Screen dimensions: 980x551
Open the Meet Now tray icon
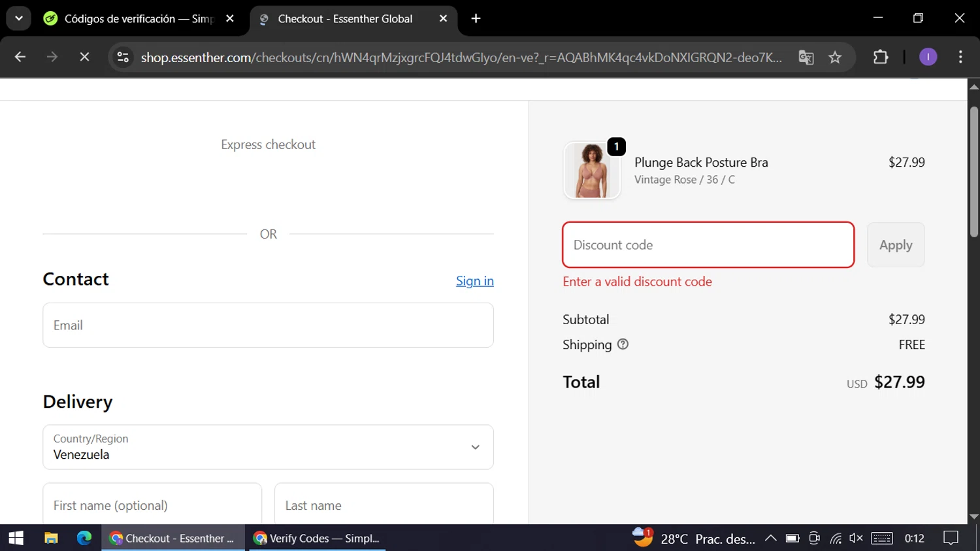coord(814,538)
